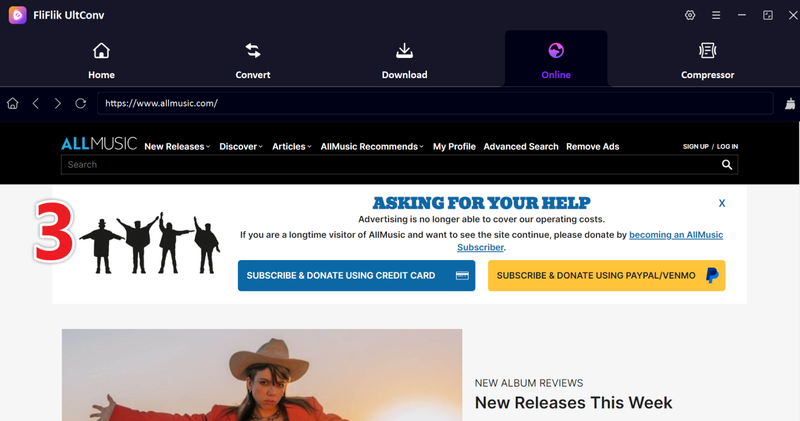Click the FliFlik UltConv app logo
The height and width of the screenshot is (421, 800).
click(x=17, y=15)
